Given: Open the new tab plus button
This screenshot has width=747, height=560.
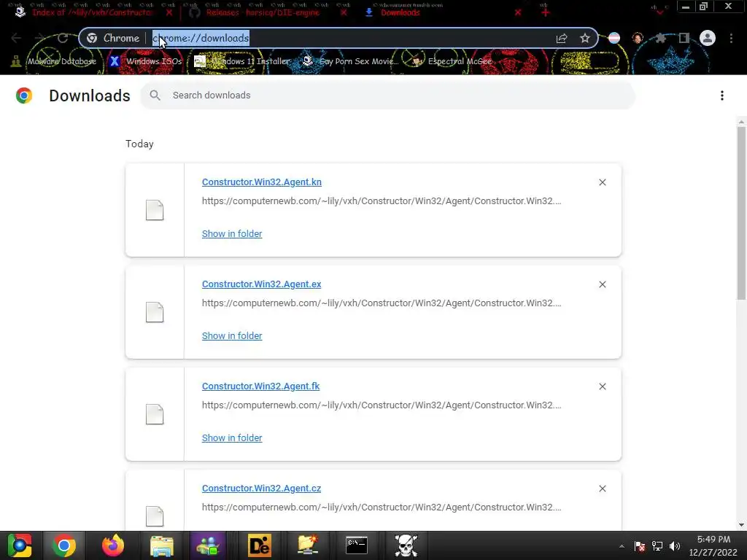Looking at the screenshot, I should (546, 12).
